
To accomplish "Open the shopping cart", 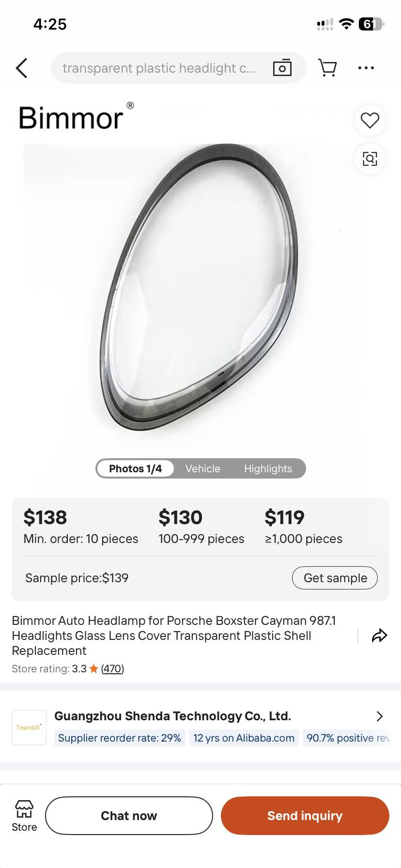I will pos(327,68).
